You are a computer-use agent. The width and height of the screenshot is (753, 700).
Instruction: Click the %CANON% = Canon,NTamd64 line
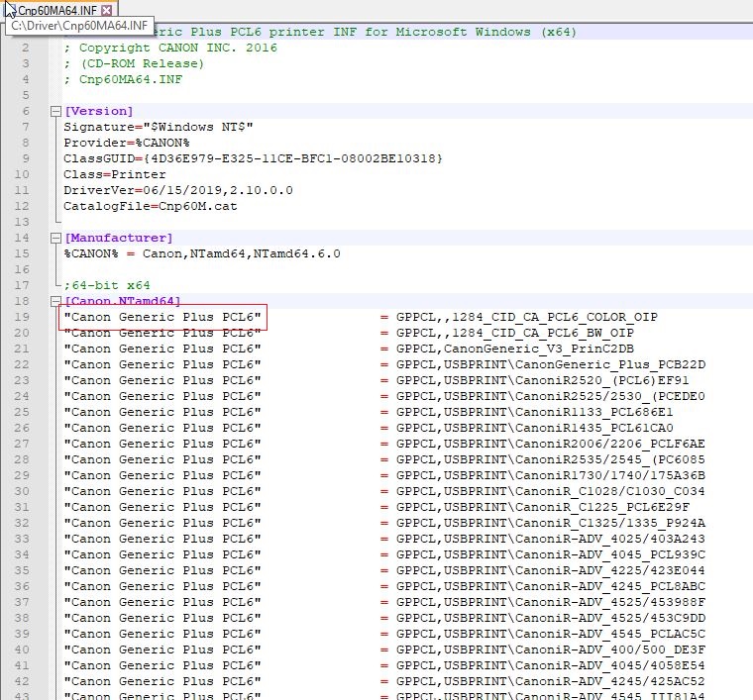point(201,253)
